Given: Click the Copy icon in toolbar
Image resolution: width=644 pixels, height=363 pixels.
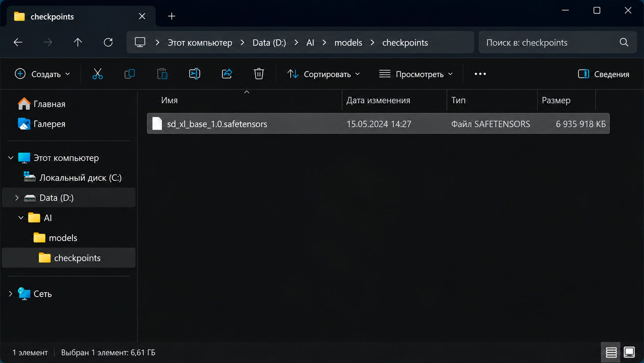Looking at the screenshot, I should click(x=129, y=74).
